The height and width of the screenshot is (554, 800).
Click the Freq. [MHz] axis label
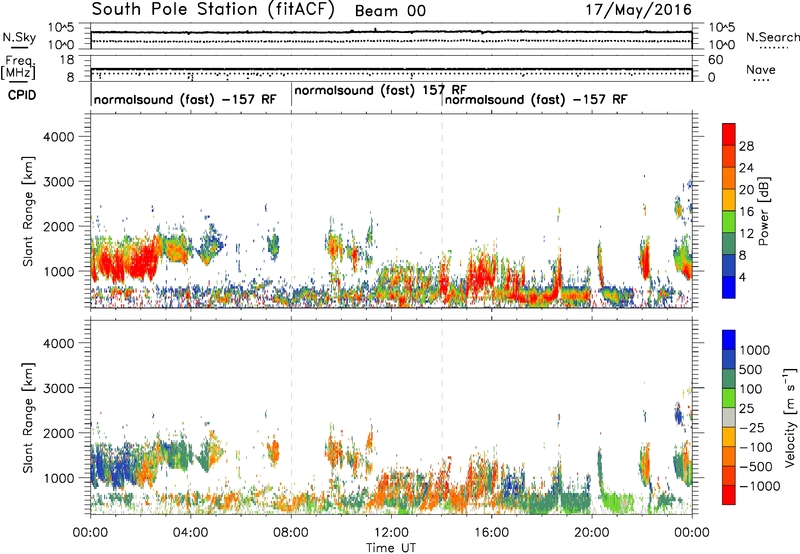[18, 68]
